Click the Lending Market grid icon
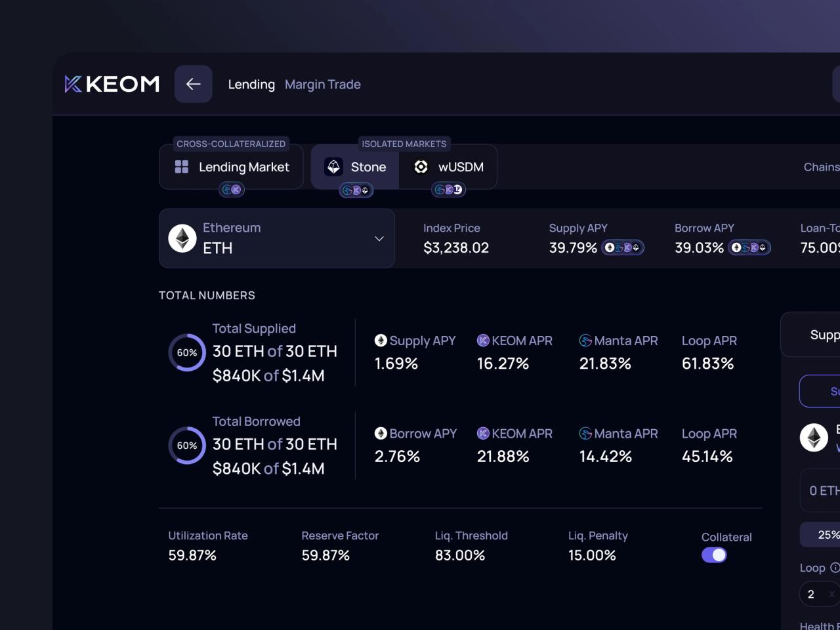The height and width of the screenshot is (630, 840). point(182,167)
